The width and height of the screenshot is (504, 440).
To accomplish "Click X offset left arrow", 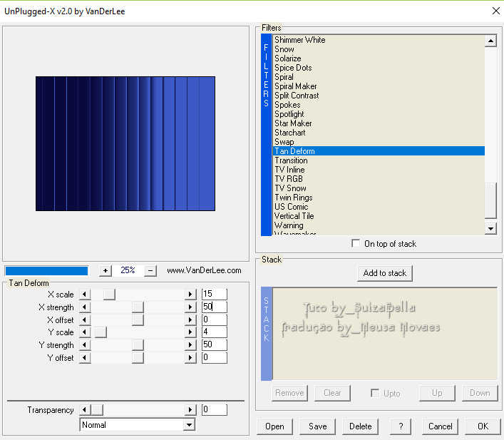I will 85,320.
